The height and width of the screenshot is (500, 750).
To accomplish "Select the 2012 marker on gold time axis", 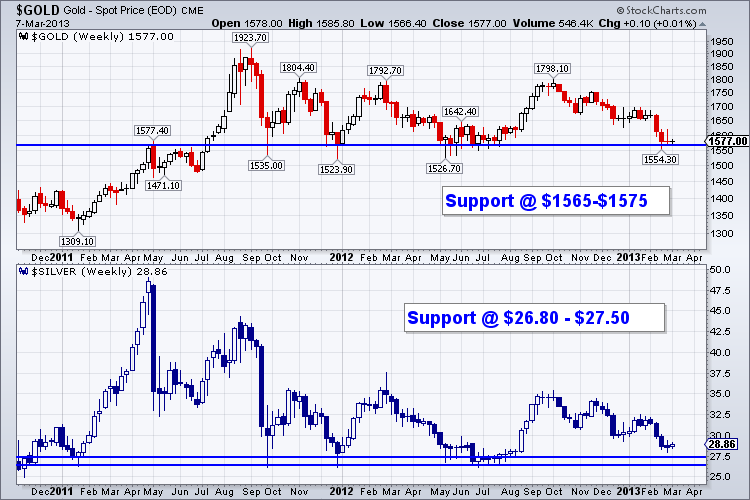I will (x=343, y=255).
